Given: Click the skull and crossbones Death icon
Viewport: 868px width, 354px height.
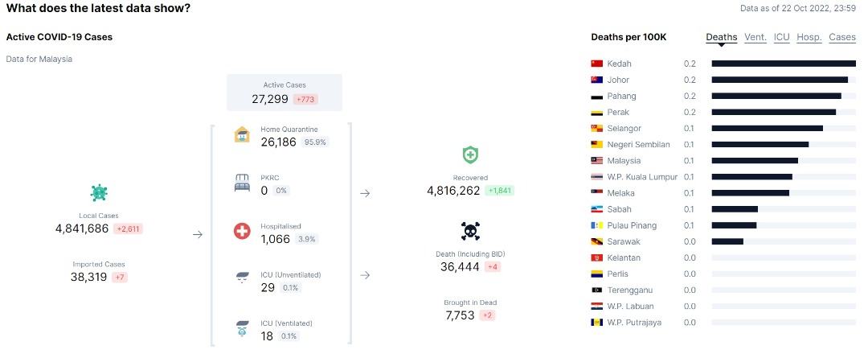Looking at the screenshot, I should (470, 231).
